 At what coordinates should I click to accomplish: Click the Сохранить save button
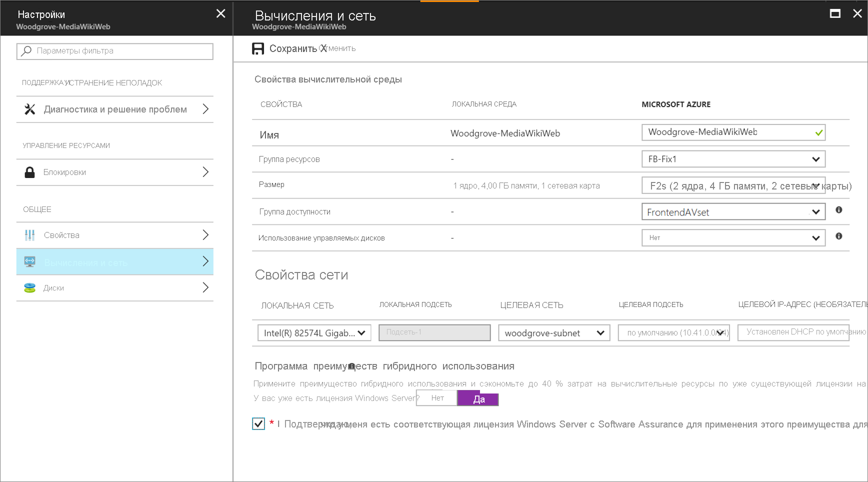[284, 48]
